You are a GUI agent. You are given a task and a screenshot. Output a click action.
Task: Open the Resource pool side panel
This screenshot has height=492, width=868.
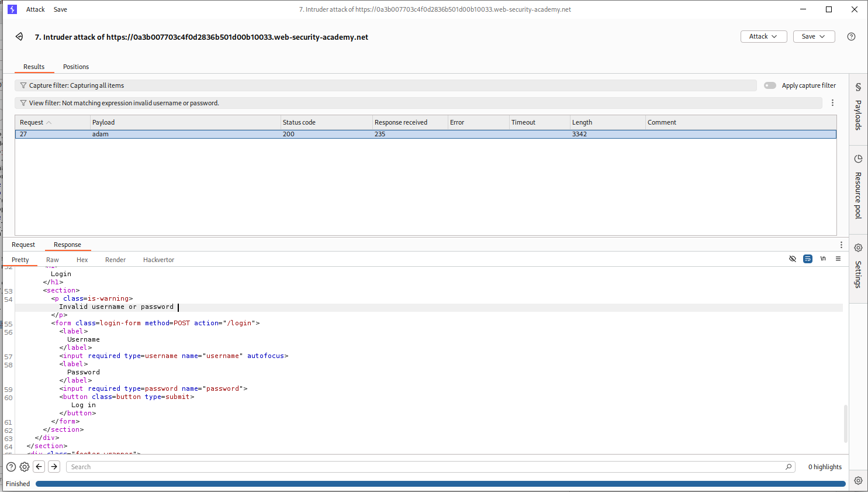click(858, 187)
